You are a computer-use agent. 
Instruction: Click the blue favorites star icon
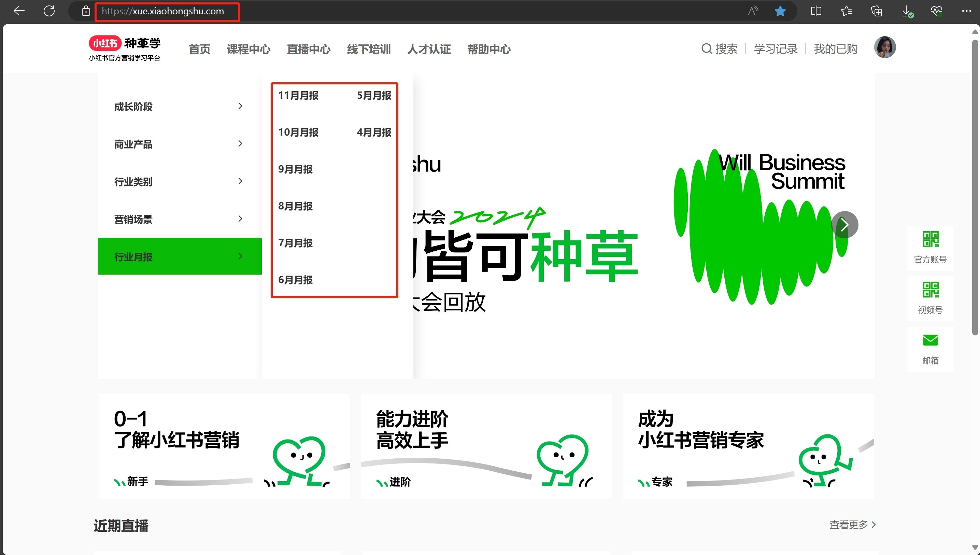(x=780, y=11)
